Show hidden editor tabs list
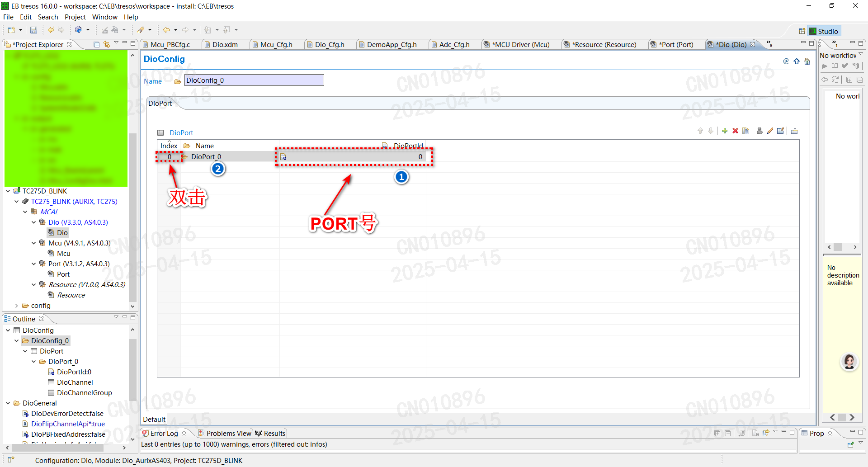This screenshot has height=467, width=868. pyautogui.click(x=769, y=44)
